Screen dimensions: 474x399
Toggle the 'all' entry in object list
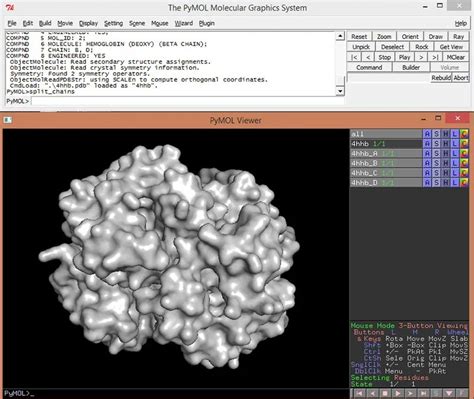tap(386, 134)
